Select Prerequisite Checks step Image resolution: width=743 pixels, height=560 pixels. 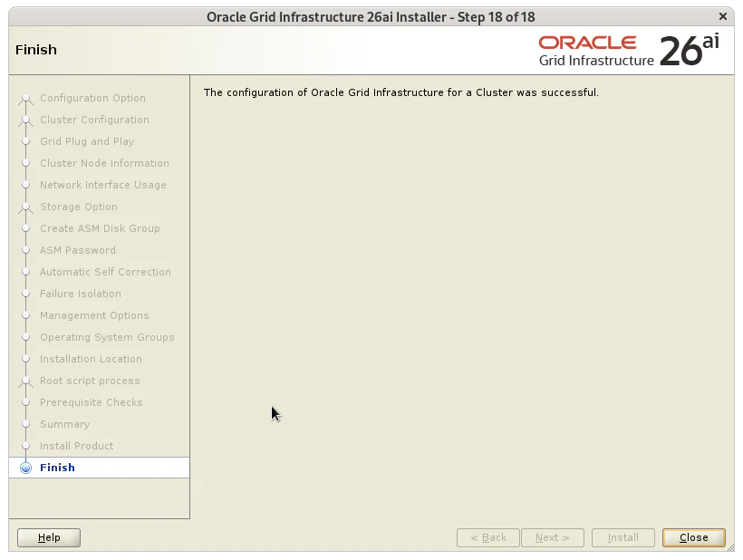pyautogui.click(x=91, y=403)
